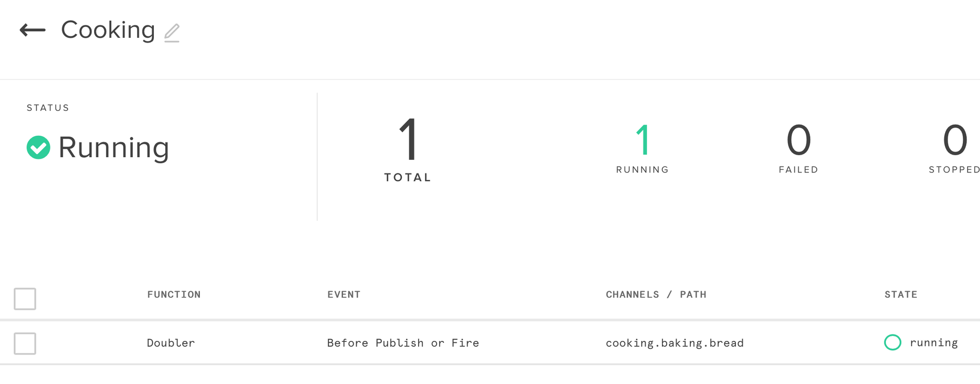This screenshot has width=980, height=384.
Task: Check the Doubler row checkbox
Action: point(25,343)
